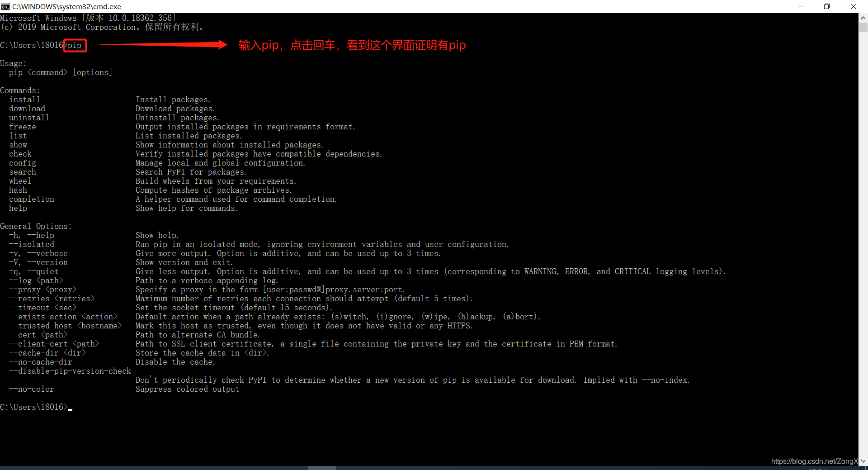Click the scrollbar down arrow

(863, 461)
